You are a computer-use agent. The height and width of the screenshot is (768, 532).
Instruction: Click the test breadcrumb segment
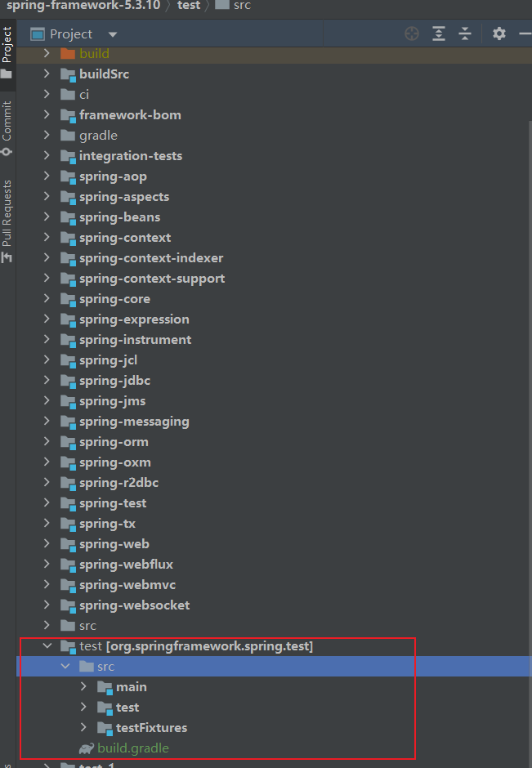[188, 6]
